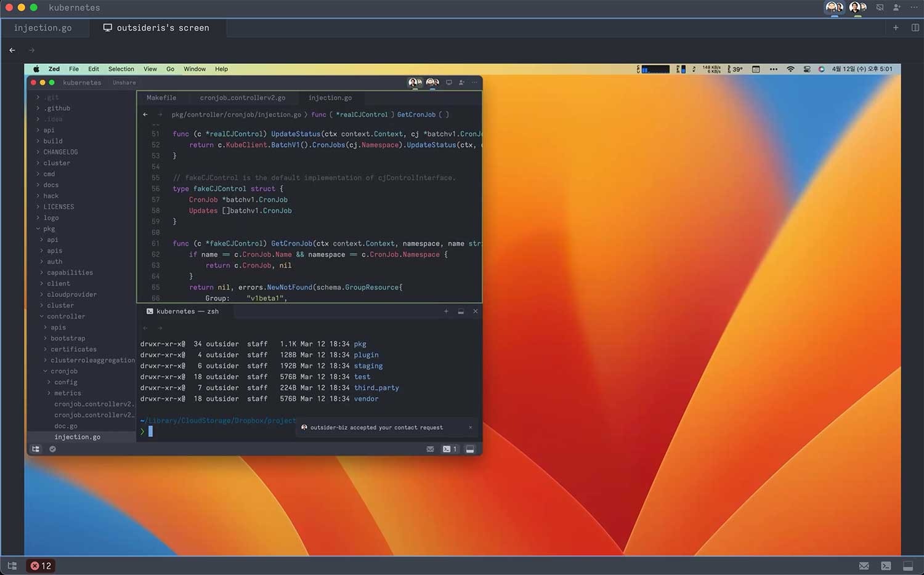Open Control Center in the shared menu bar
This screenshot has width=924, height=575.
[807, 69]
